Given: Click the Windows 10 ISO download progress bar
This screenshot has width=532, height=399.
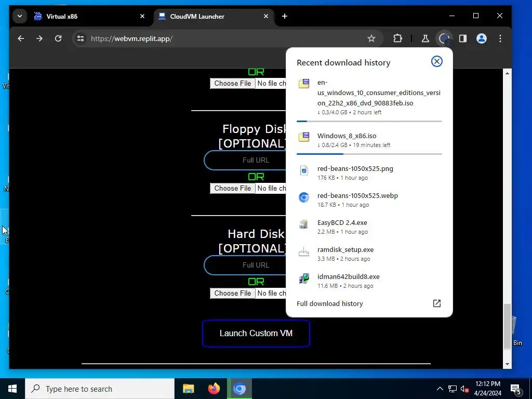Looking at the screenshot, I should 369,121.
